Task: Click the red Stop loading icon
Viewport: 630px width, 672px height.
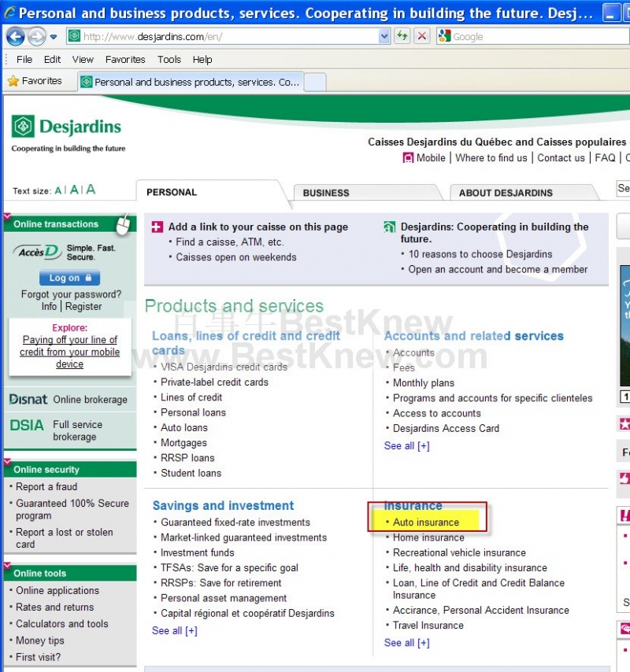Action: 422,36
